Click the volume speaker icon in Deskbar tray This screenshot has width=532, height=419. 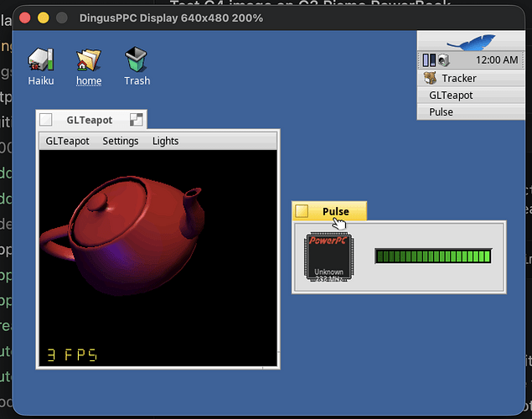(x=443, y=60)
